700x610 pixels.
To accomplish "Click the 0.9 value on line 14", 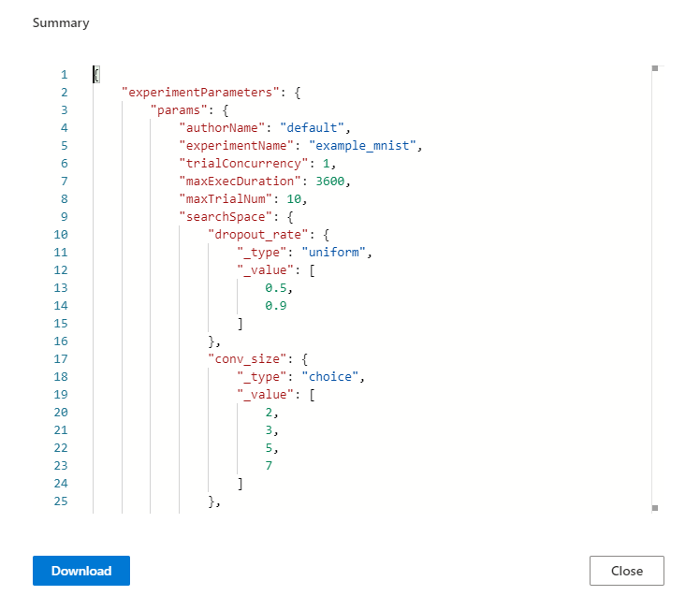I will [x=276, y=306].
